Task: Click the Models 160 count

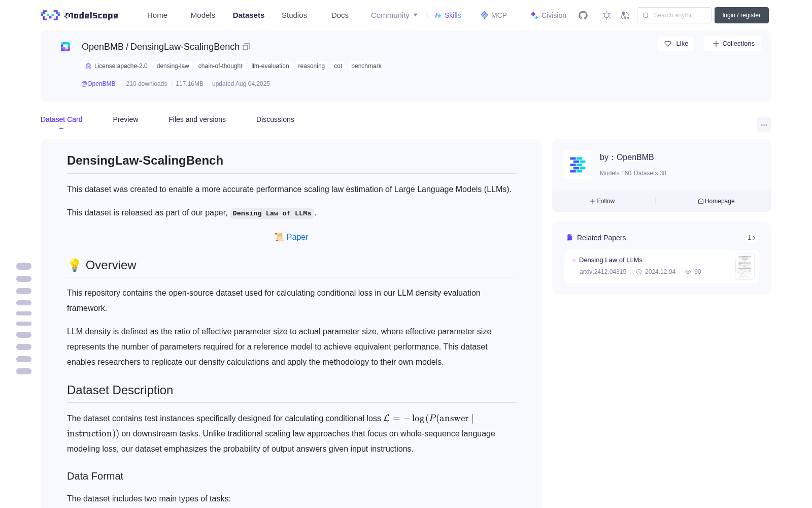Action: 616,173
